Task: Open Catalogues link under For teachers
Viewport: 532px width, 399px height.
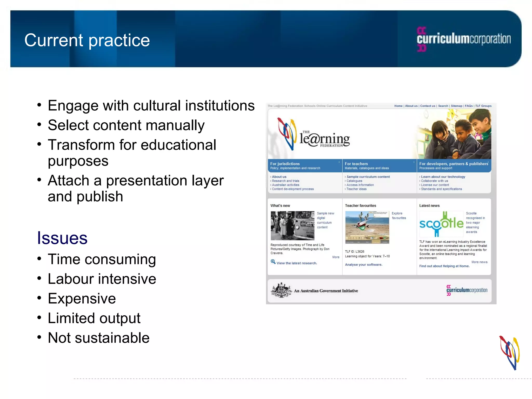Action: click(354, 181)
